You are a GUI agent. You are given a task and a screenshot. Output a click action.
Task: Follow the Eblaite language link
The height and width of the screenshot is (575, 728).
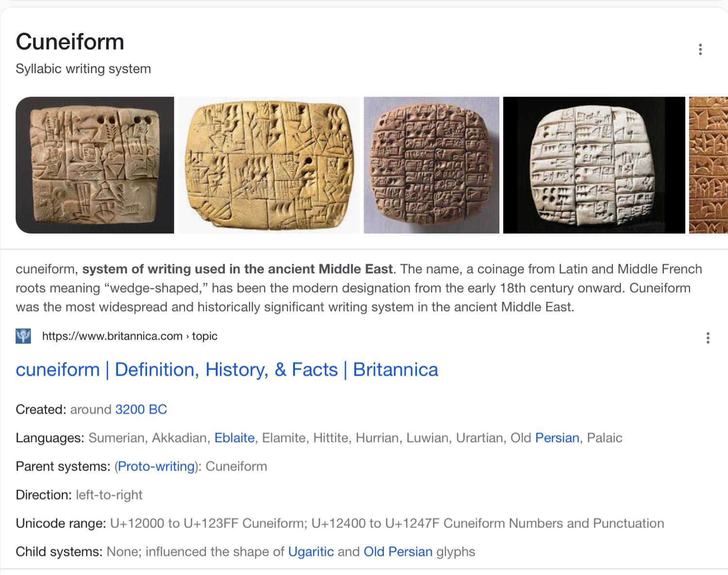coord(234,438)
